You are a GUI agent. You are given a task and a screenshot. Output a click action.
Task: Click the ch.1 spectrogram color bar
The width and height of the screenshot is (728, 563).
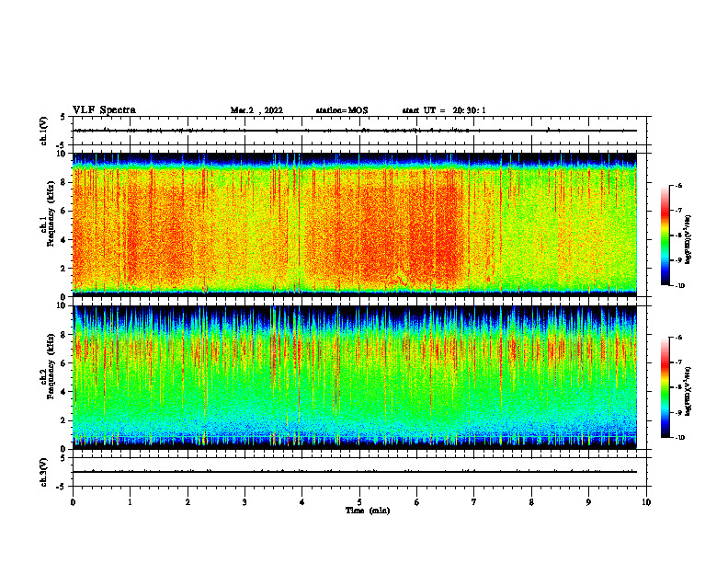tap(665, 236)
